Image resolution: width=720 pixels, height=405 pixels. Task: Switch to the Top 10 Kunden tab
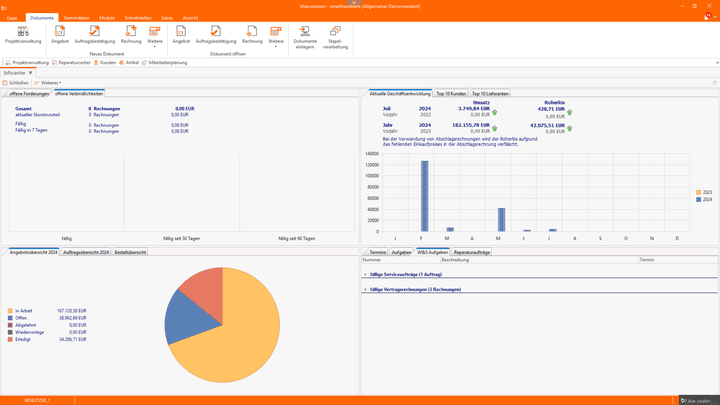click(x=451, y=93)
